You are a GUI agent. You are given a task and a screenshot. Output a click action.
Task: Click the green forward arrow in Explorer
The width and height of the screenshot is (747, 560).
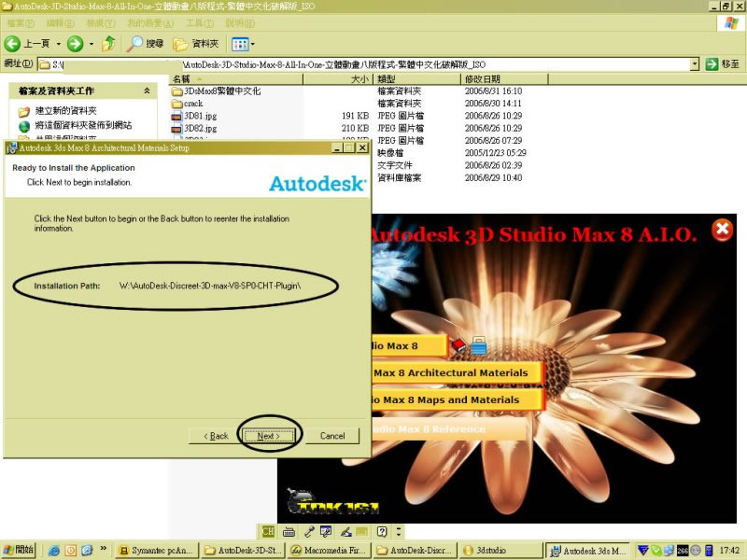75,44
